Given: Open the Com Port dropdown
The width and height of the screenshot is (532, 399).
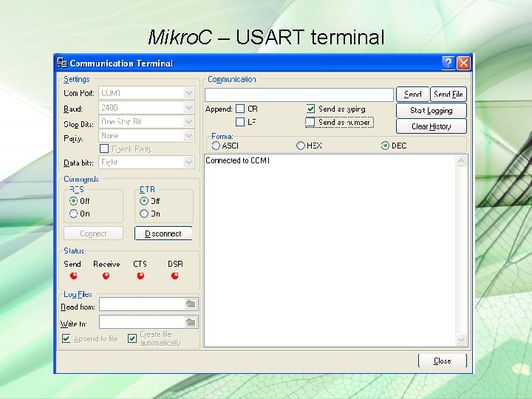Looking at the screenshot, I should [x=188, y=92].
